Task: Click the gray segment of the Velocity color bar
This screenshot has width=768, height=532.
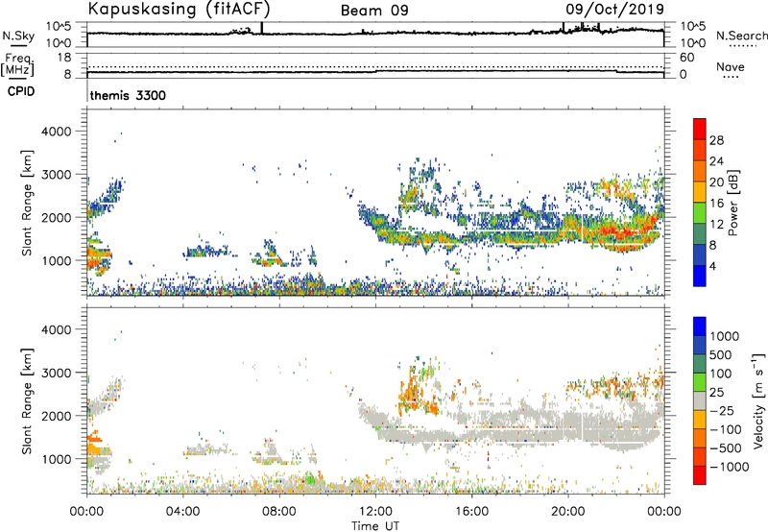Action: pyautogui.click(x=700, y=400)
